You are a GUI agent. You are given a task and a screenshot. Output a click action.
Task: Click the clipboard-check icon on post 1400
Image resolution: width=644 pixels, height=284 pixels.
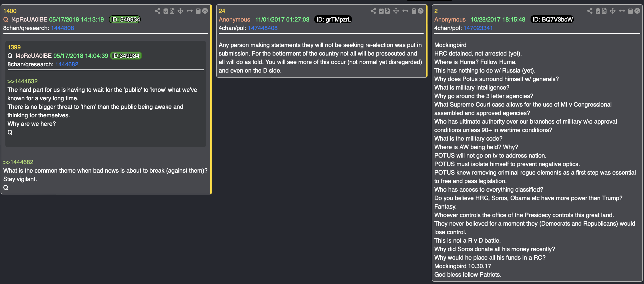click(166, 11)
